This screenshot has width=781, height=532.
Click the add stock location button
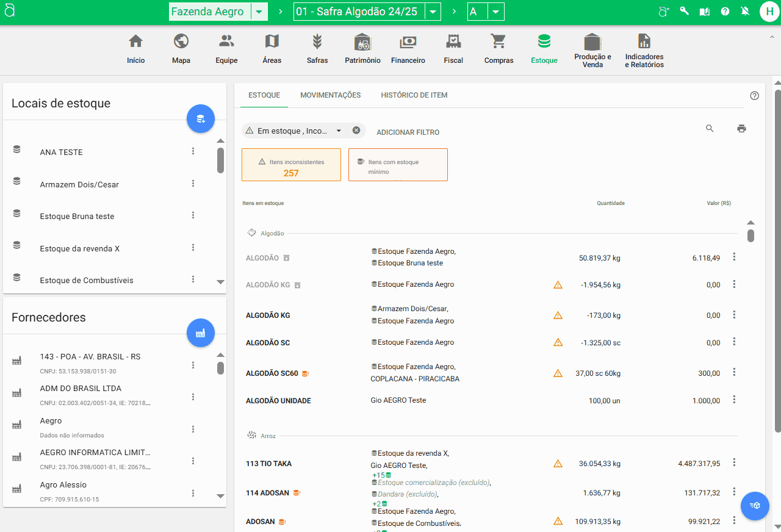[201, 119]
